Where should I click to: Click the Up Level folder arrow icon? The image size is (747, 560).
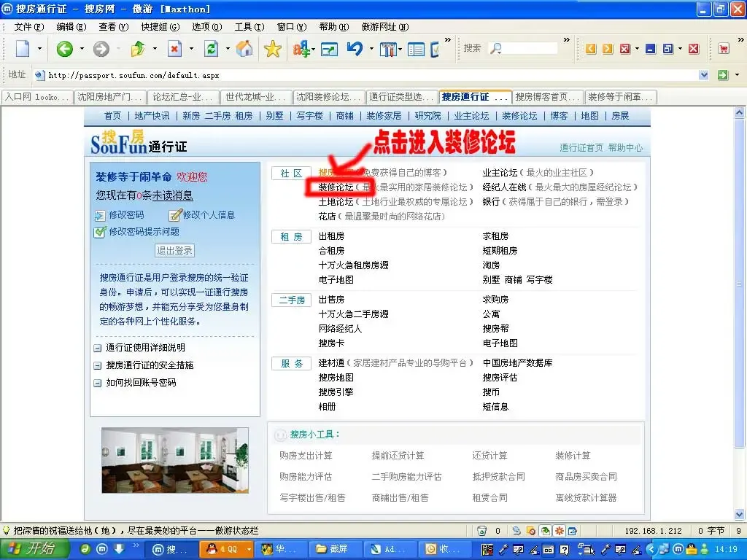[138, 49]
